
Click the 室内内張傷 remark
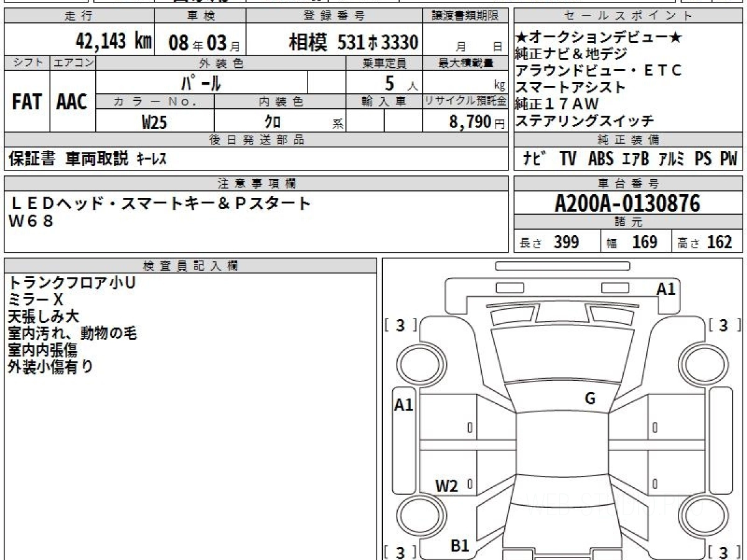click(x=42, y=350)
